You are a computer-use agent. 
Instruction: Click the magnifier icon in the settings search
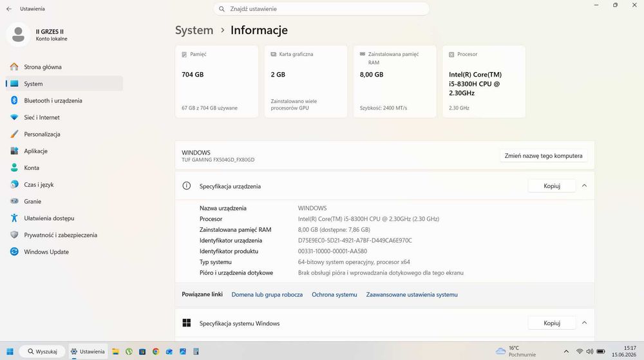coord(222,8)
